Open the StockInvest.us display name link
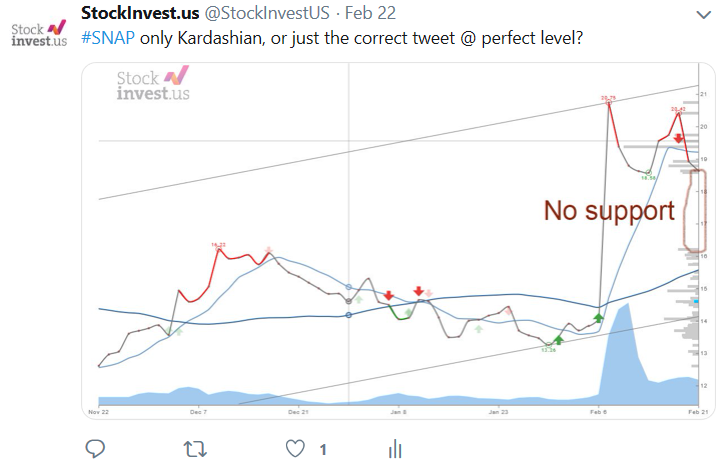This screenshot has height=464, width=718. click(140, 13)
